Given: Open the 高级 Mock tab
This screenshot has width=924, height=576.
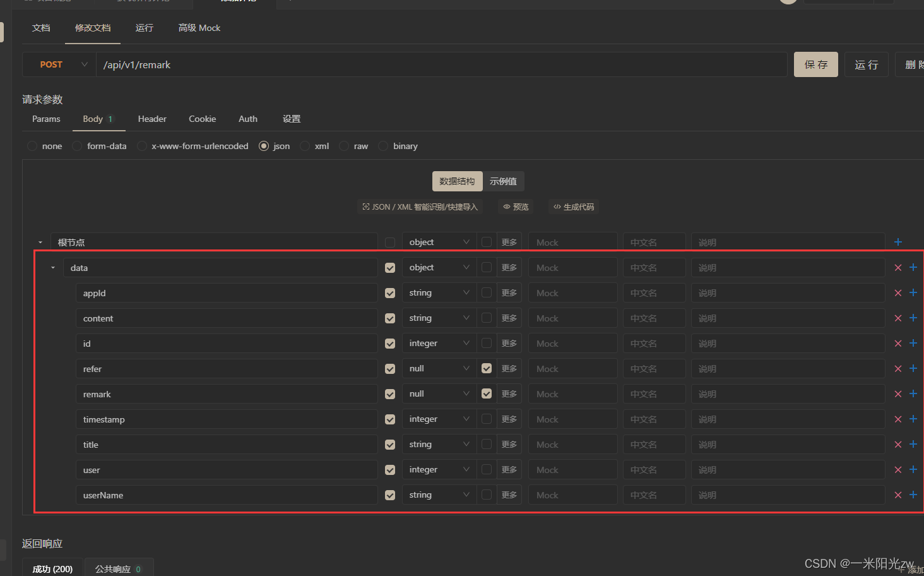Looking at the screenshot, I should [199, 28].
